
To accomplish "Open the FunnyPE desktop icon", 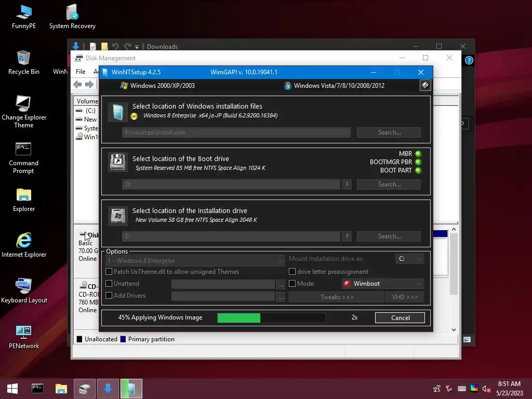I will coord(24,17).
